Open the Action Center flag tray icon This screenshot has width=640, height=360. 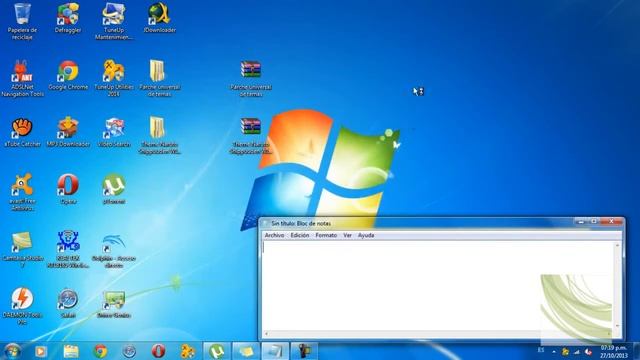coord(588,351)
